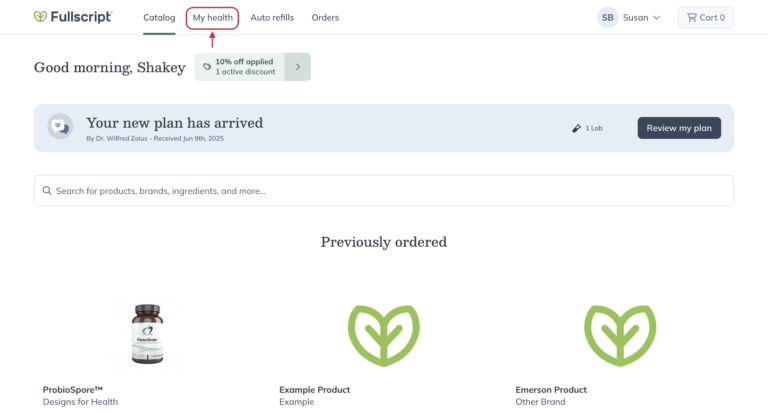This screenshot has width=768, height=414.
Task: Click the shopping cart icon
Action: [691, 17]
